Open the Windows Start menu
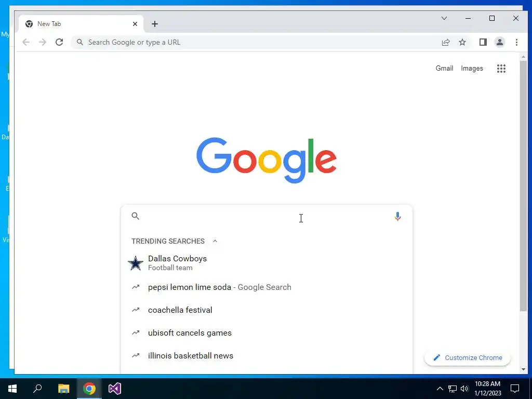 (x=12, y=389)
